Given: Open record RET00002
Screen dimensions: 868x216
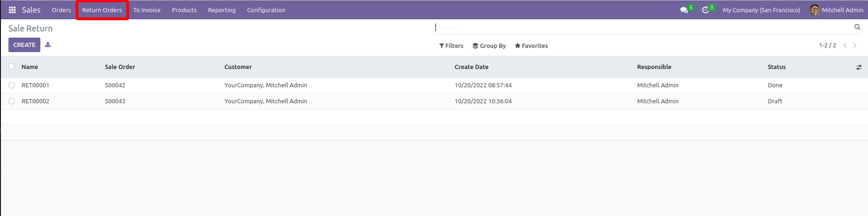Looking at the screenshot, I should point(35,101).
